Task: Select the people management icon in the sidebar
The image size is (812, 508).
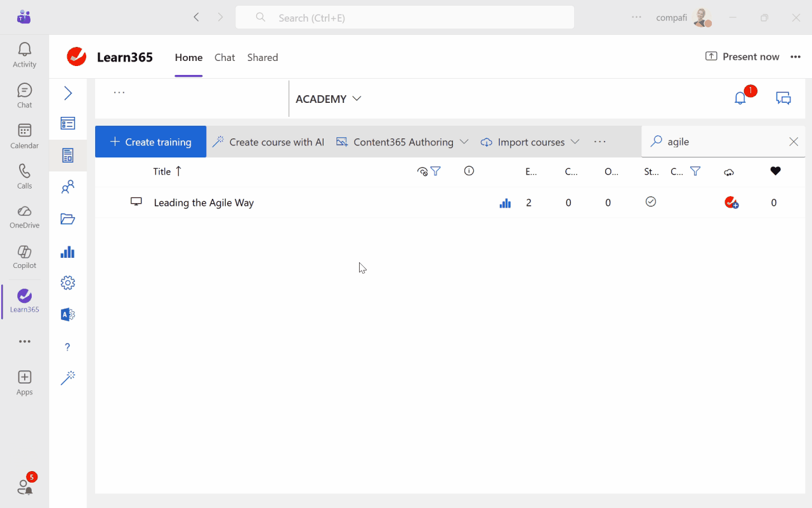Action: coord(68,187)
